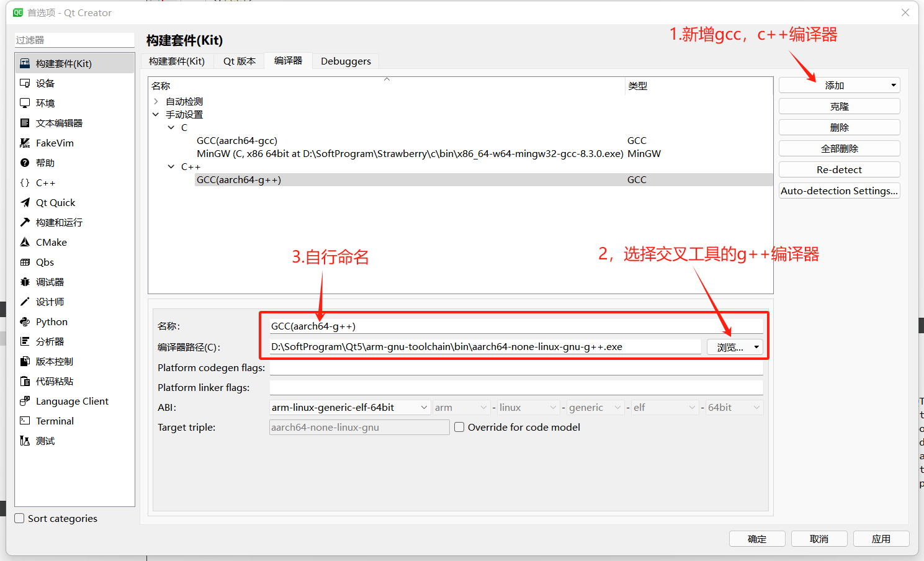924x561 pixels.
Task: Open the 设计师 designer pencil icon
Action: pyautogui.click(x=25, y=302)
